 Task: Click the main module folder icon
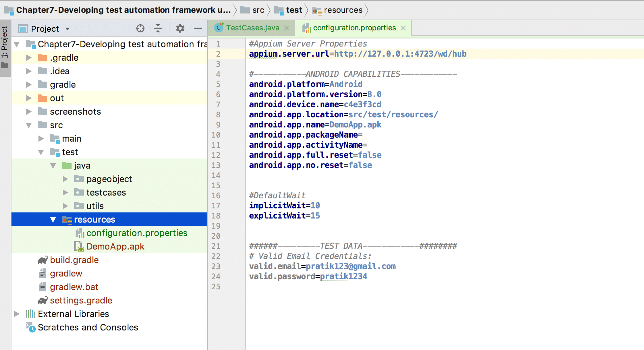55,139
